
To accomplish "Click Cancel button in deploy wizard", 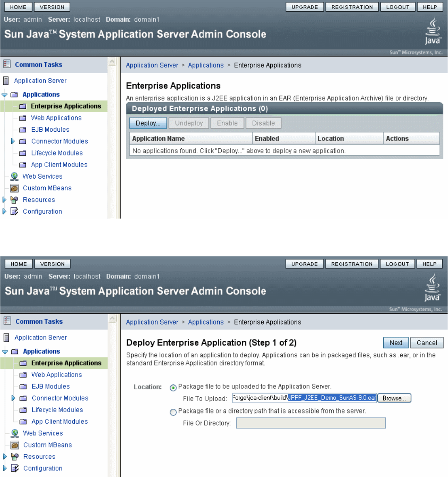I will tap(427, 343).
